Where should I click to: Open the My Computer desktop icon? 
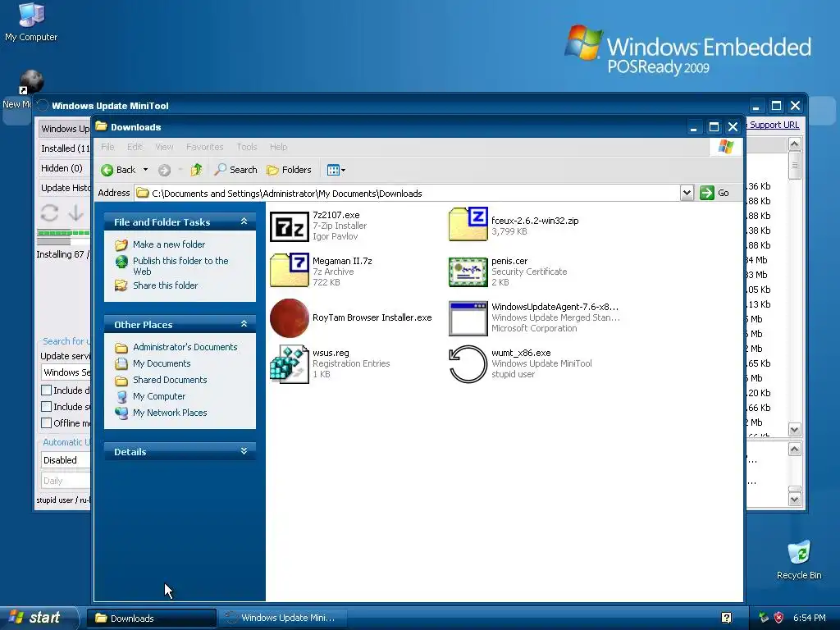point(31,21)
